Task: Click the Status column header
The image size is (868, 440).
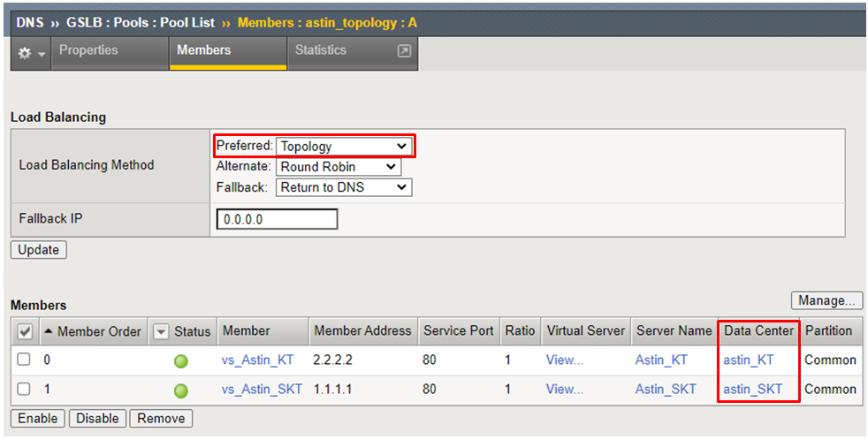Action: tap(192, 331)
